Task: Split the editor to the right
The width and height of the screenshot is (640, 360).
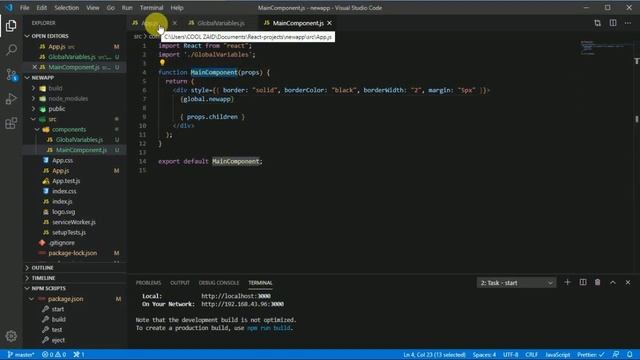Action: 613,23
